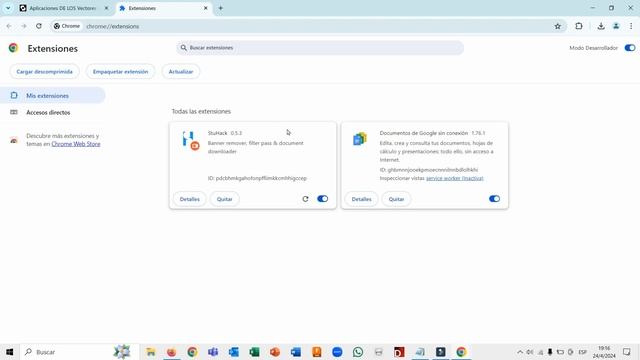Open Outlook from taskbar
The height and width of the screenshot is (360, 640).
[x=233, y=352]
